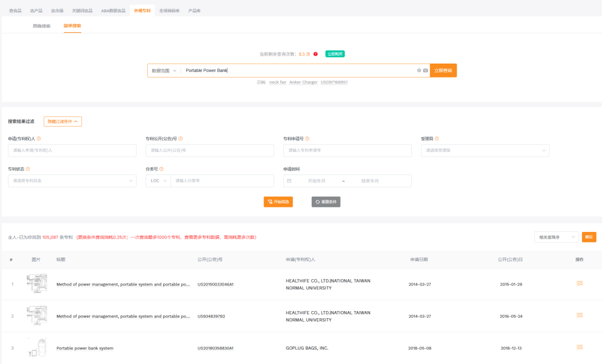
Task: Click the 立即查询 search button
Action: [x=443, y=71]
